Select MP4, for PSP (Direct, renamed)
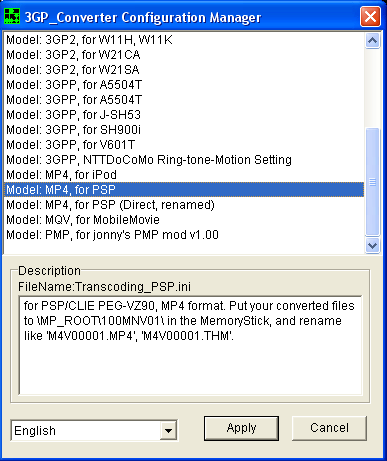387x461 pixels. pyautogui.click(x=184, y=205)
